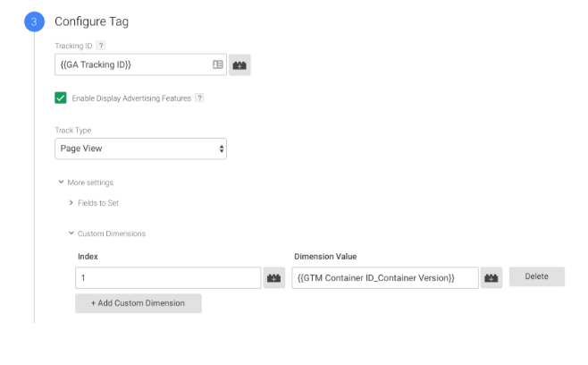Viewport: 588px width, 365px height.
Task: Open variable picker beside the Tracking ID field
Action: pyautogui.click(x=240, y=65)
